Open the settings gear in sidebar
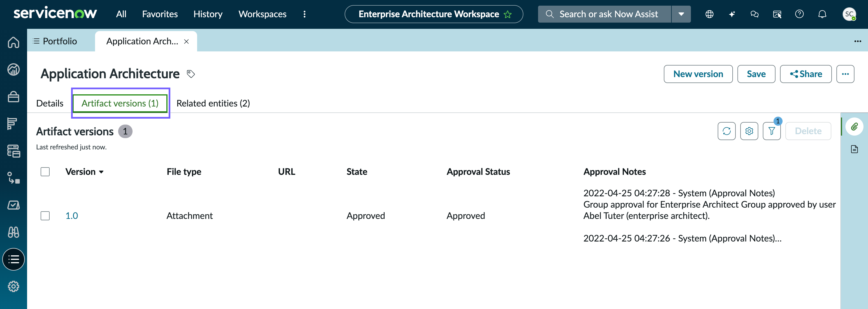This screenshot has height=309, width=868. [14, 286]
